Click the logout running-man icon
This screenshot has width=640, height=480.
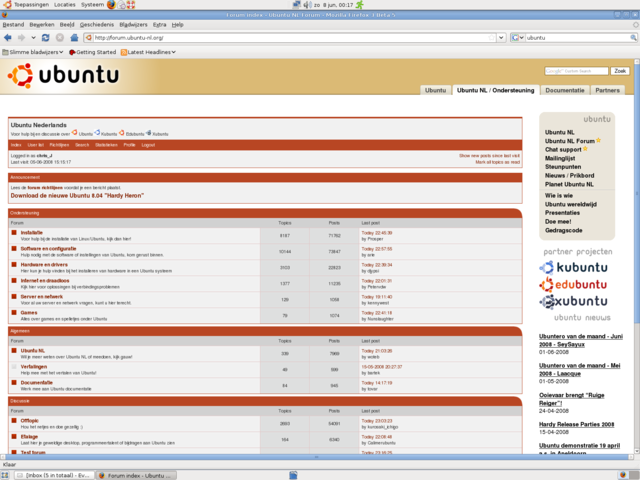360,4
